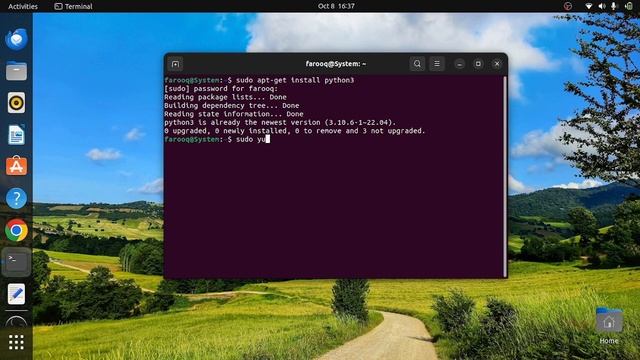Open Rhythmbox music player in dock
The width and height of the screenshot is (640, 360).
[16, 102]
